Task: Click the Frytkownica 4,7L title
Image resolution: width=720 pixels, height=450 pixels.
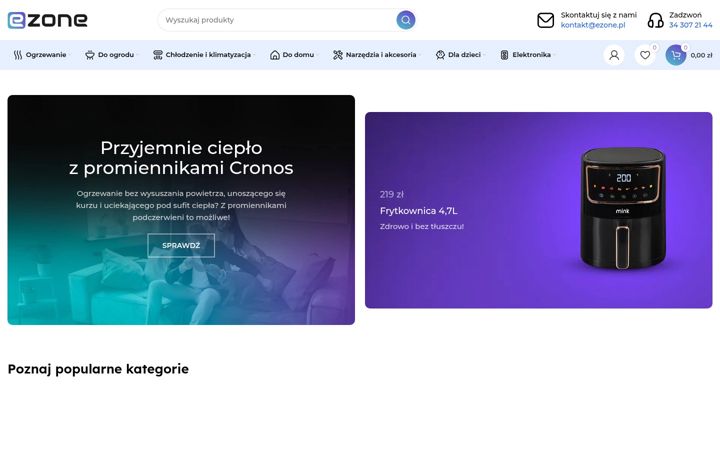Action: (x=419, y=211)
